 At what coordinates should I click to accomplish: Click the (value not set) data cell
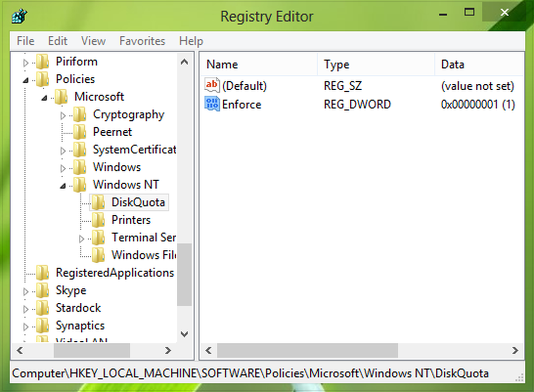click(477, 86)
